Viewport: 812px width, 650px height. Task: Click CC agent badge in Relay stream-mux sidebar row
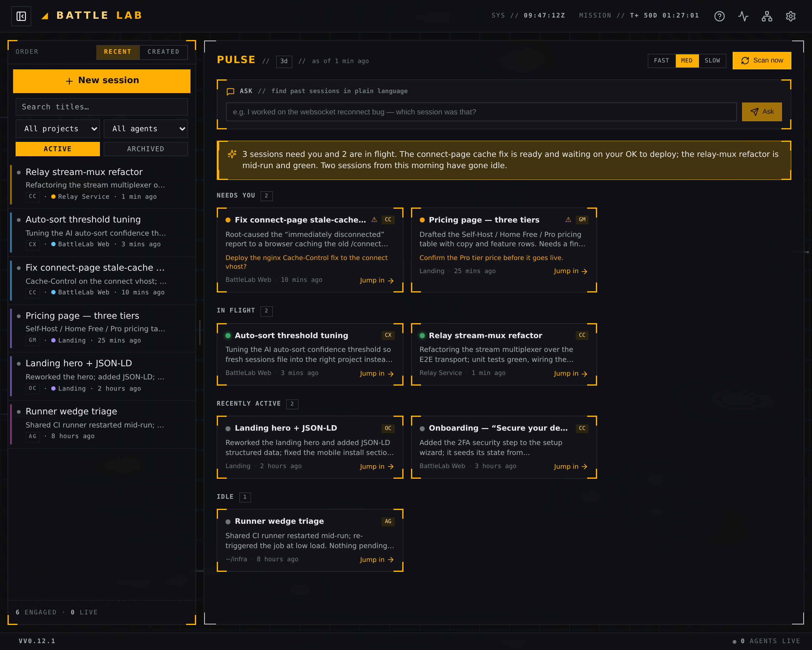pyautogui.click(x=33, y=197)
